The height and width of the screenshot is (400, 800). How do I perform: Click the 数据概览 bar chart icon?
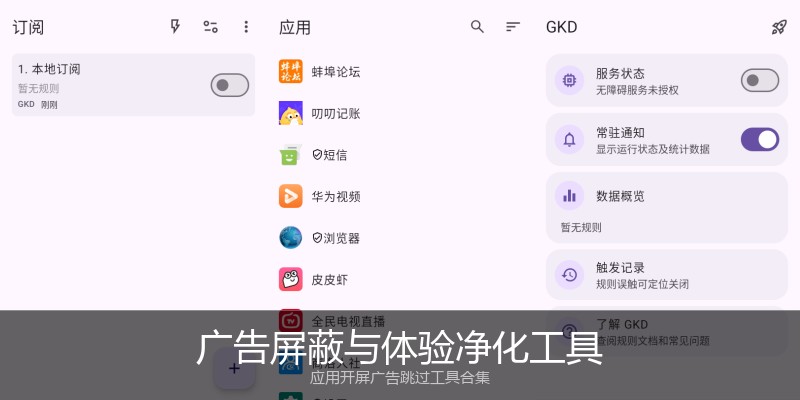pos(569,196)
